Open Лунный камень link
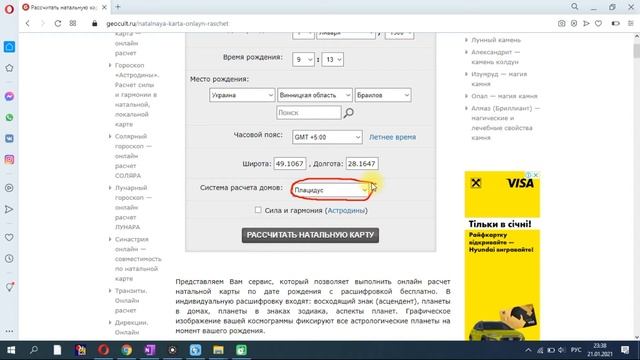Image resolution: width=640 pixels, height=360 pixels. click(496, 40)
